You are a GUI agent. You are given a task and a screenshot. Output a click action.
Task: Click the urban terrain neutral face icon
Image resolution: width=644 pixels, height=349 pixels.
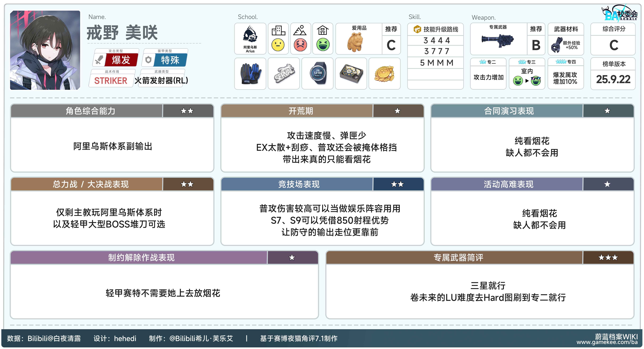278,45
